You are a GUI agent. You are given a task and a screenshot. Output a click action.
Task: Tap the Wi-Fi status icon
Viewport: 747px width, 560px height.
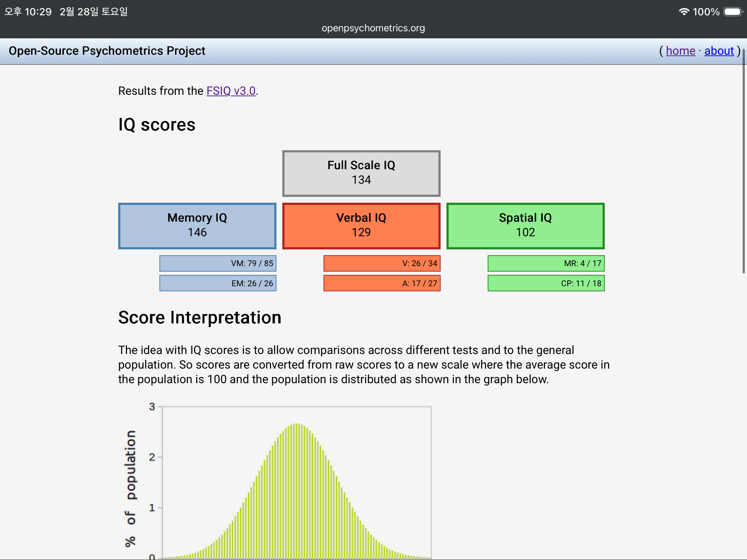(684, 12)
